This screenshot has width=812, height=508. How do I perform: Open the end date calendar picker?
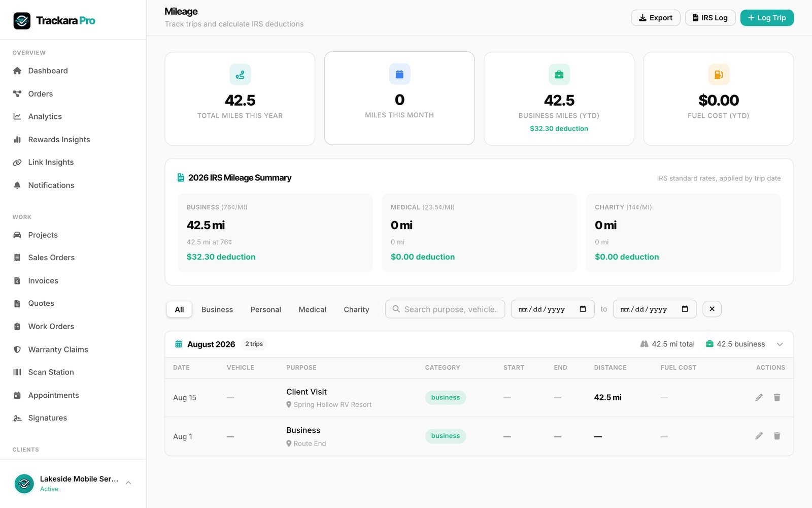tap(685, 309)
